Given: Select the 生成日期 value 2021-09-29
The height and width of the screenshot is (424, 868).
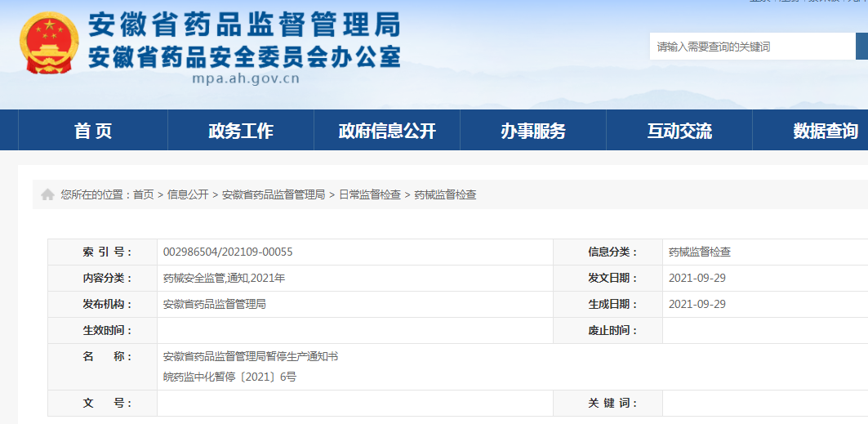Looking at the screenshot, I should point(697,305).
